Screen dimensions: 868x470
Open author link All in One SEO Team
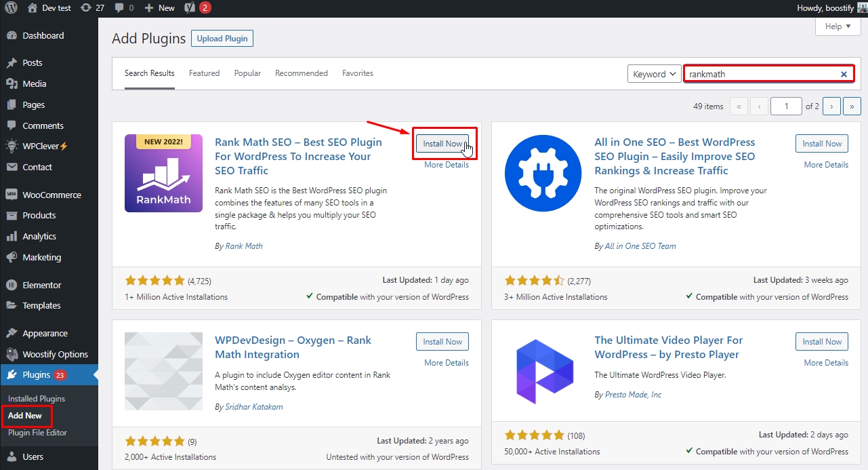click(640, 246)
